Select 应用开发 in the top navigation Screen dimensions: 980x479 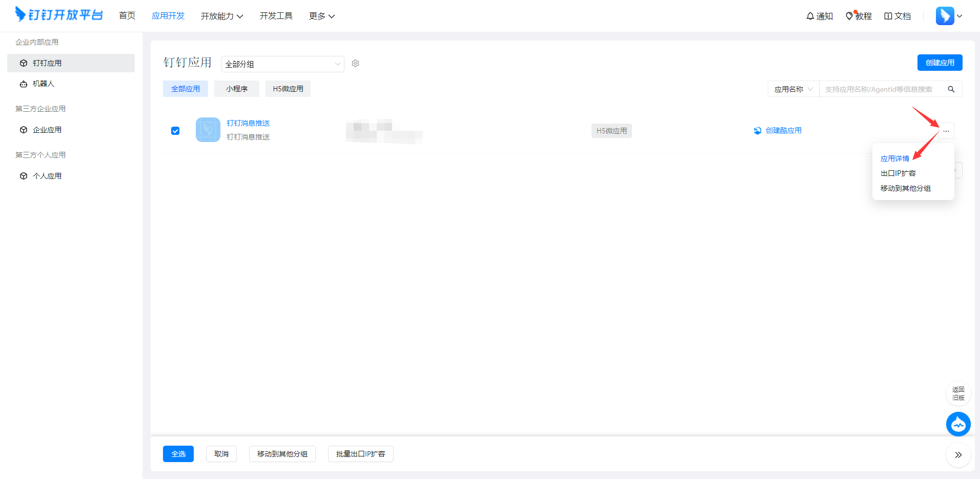click(168, 16)
